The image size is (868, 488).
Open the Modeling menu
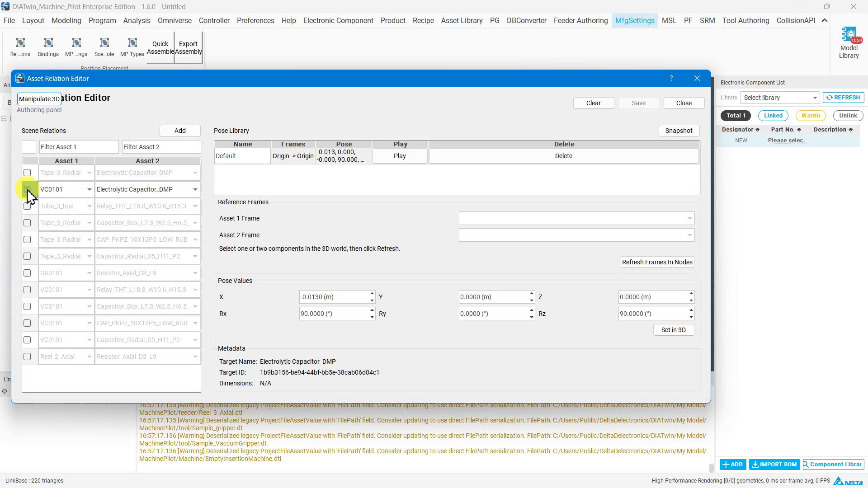[x=66, y=20]
